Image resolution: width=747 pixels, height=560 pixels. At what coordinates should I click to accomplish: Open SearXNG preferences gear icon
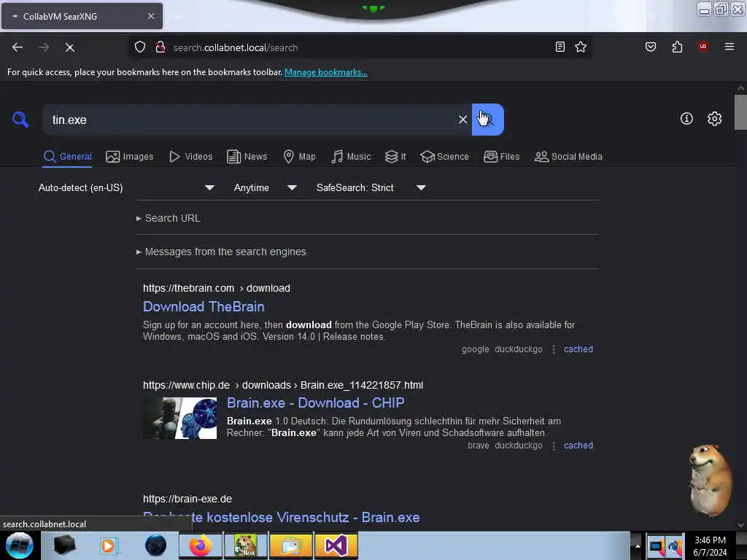[x=714, y=119]
